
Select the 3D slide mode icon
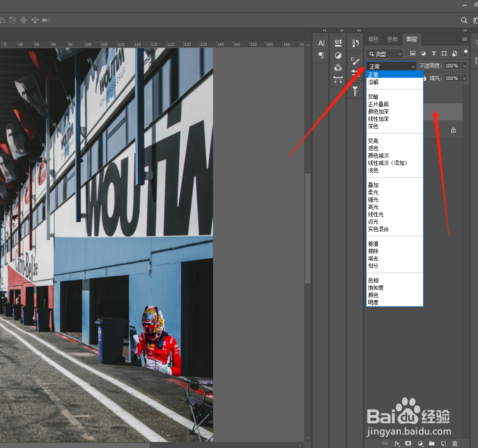tap(35, 20)
